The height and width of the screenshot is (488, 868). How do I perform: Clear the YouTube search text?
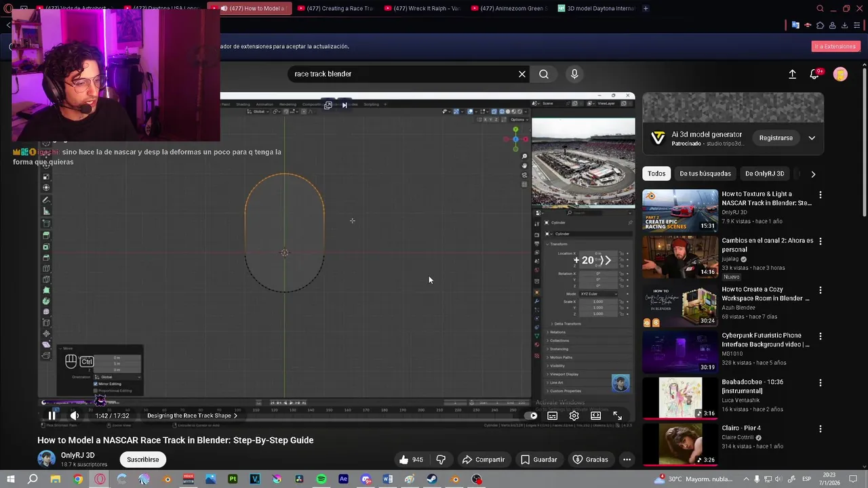(522, 74)
